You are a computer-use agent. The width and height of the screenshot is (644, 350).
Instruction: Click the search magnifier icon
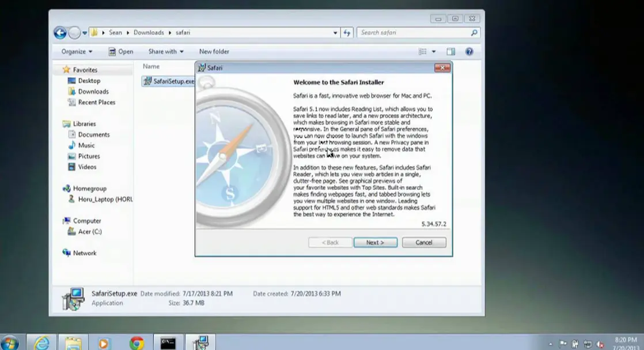[475, 32]
